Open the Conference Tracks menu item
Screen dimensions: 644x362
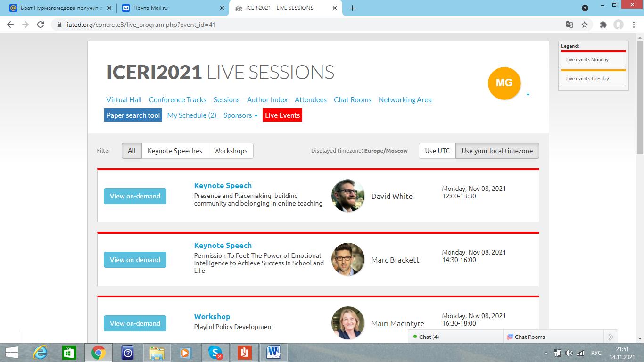pyautogui.click(x=177, y=100)
